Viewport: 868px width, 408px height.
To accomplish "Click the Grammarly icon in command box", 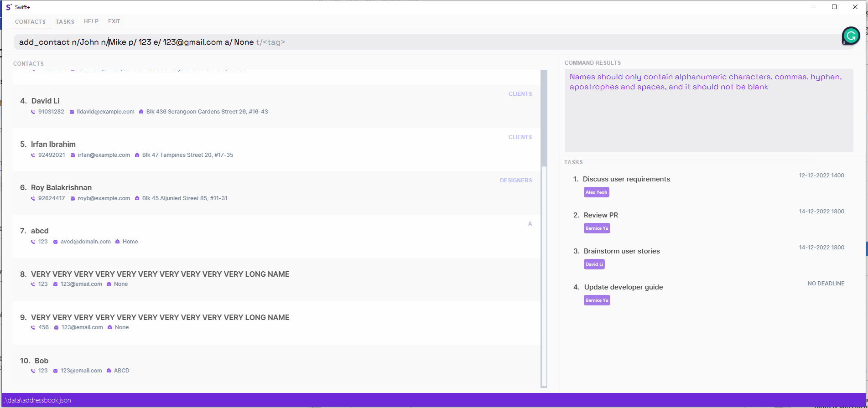I will [x=851, y=36].
